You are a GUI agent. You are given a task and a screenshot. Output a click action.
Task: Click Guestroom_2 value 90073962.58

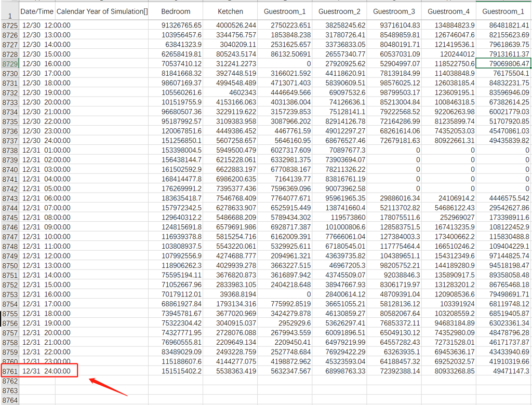pyautogui.click(x=339, y=188)
